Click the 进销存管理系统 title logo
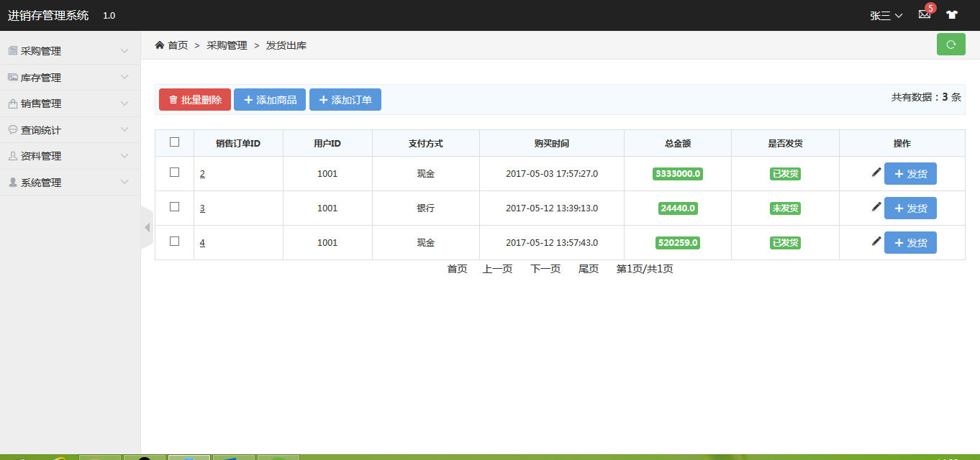Screen dimensions: 980x460 (x=48, y=15)
